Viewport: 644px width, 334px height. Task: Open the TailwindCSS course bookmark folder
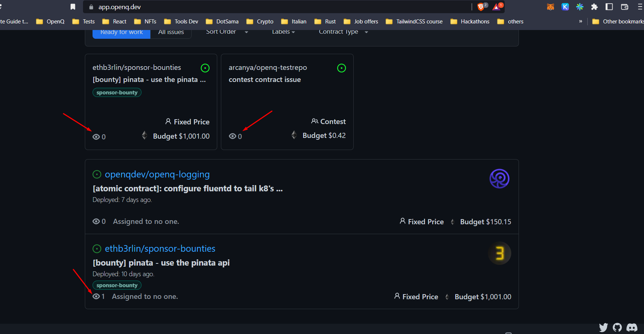tap(414, 22)
